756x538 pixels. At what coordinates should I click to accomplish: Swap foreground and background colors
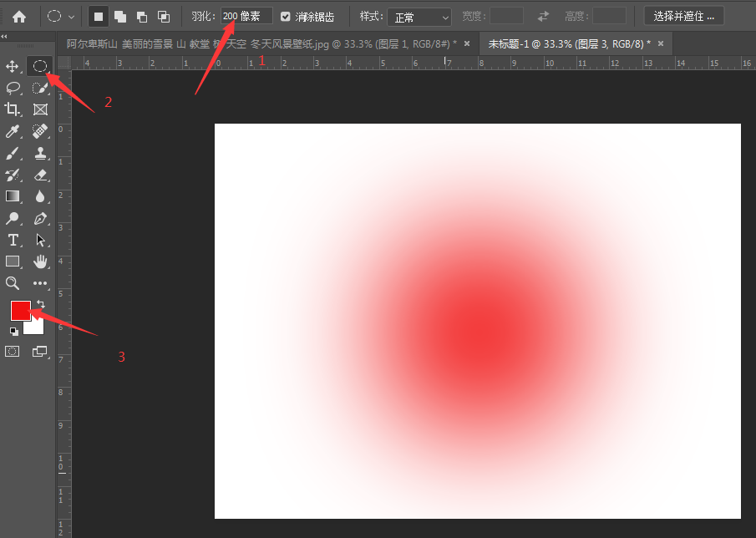[41, 304]
